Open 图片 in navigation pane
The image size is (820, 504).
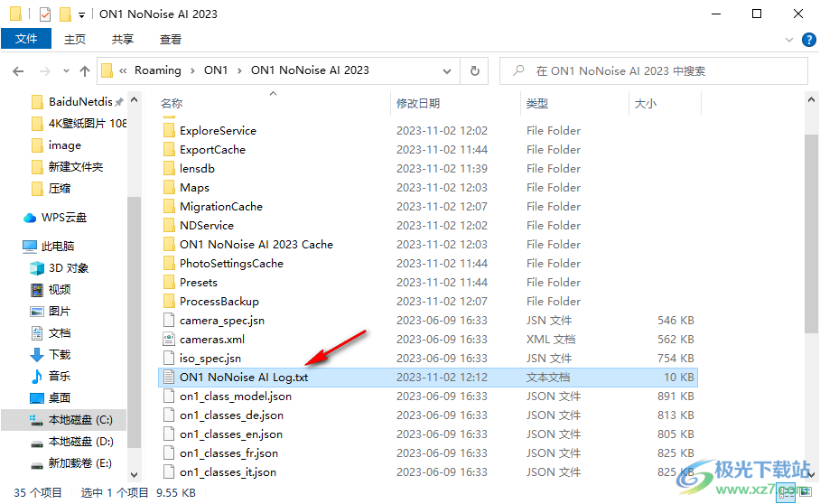59,312
